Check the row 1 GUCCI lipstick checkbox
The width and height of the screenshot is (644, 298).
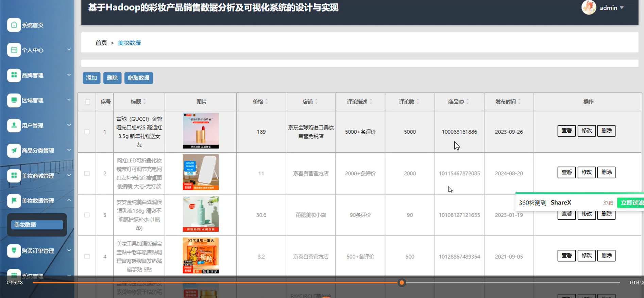coord(87,132)
